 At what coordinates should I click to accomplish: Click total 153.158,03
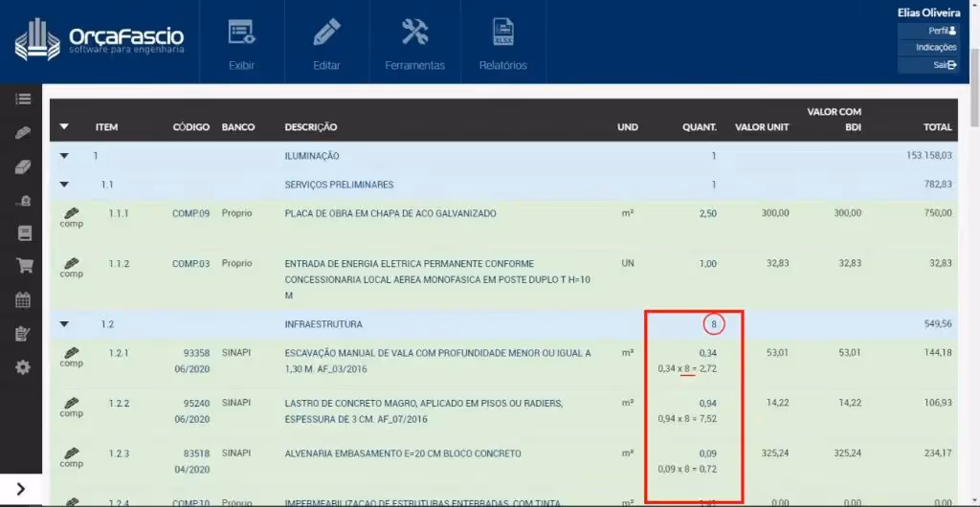929,156
